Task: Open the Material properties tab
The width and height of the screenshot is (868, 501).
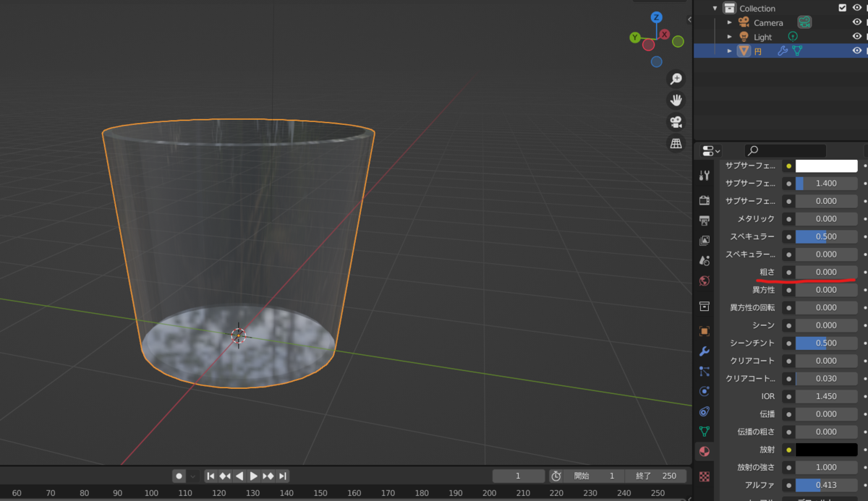Action: click(704, 452)
